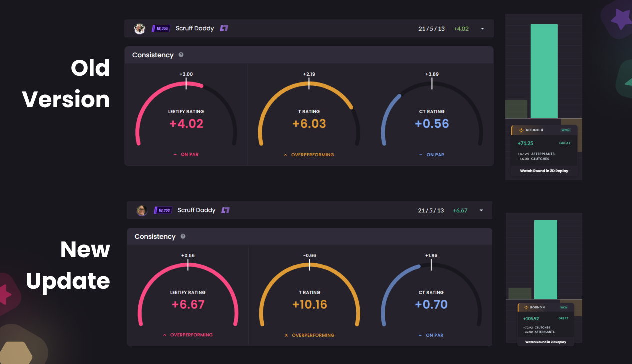Click the Leetify logo after Scruff Daddy in the +6.67 row
The height and width of the screenshot is (364, 632).
[225, 210]
